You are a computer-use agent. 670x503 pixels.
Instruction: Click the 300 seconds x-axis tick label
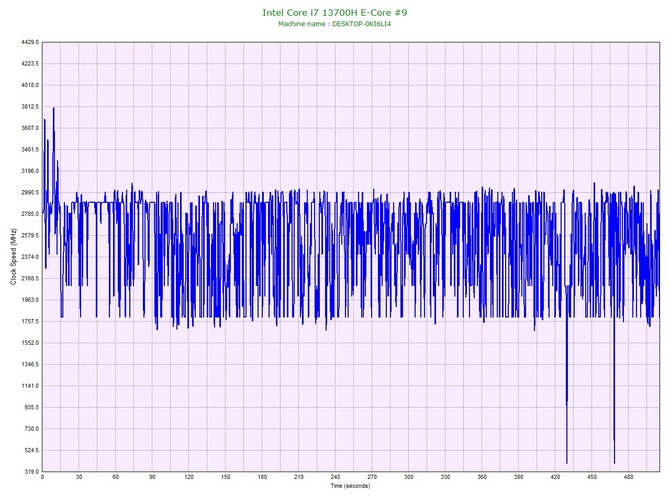point(409,477)
